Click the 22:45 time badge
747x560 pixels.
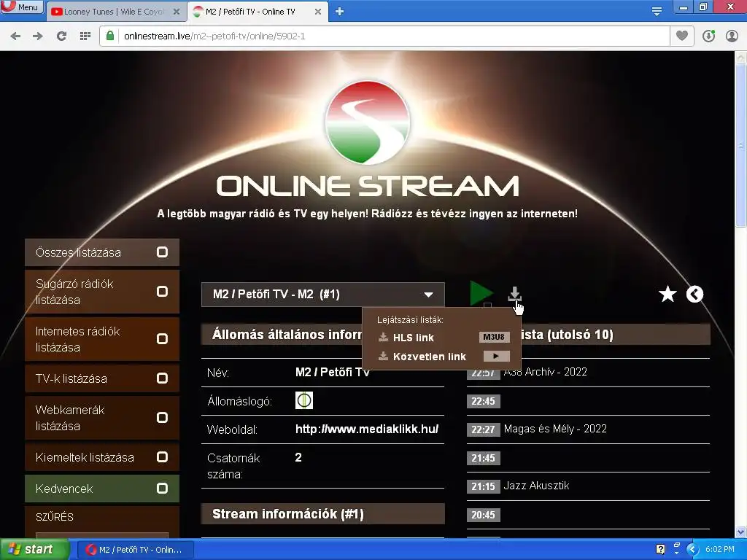click(483, 401)
